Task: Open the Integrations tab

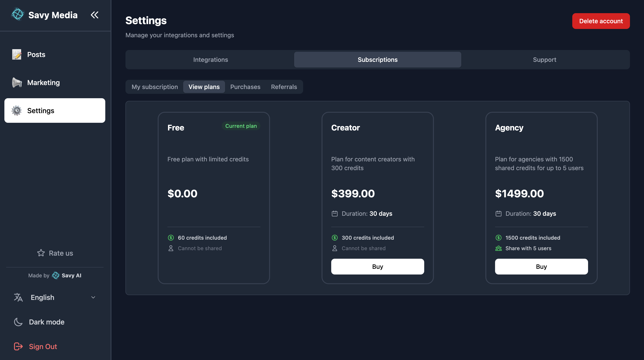Action: (211, 59)
